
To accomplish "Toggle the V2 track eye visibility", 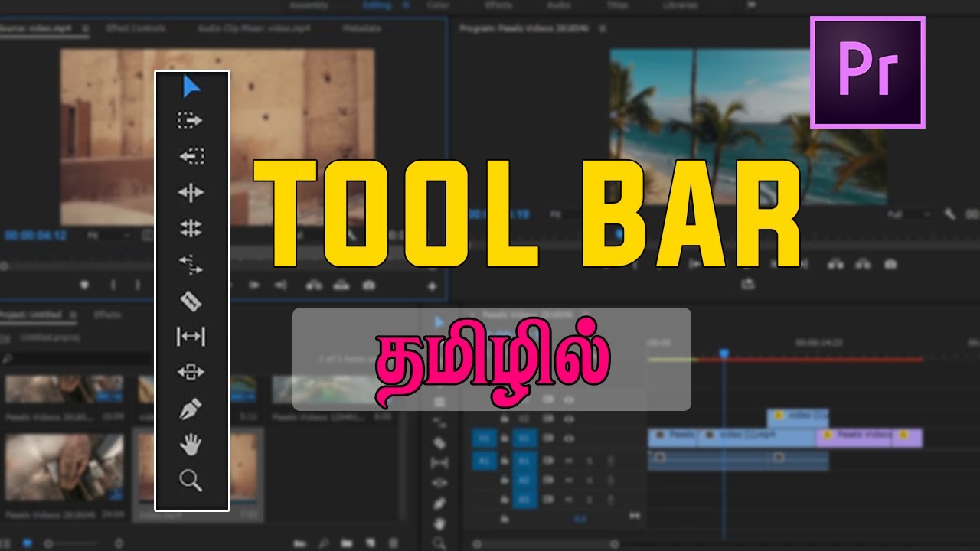I will (569, 419).
